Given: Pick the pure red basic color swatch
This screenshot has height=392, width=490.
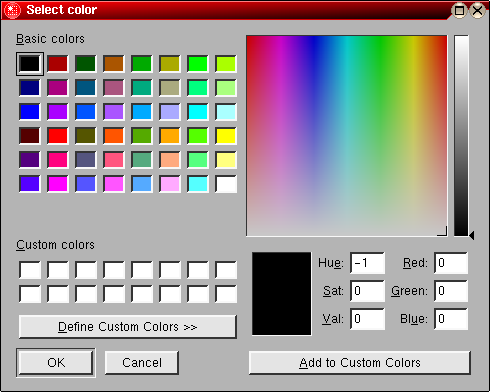Looking at the screenshot, I should pyautogui.click(x=58, y=135).
